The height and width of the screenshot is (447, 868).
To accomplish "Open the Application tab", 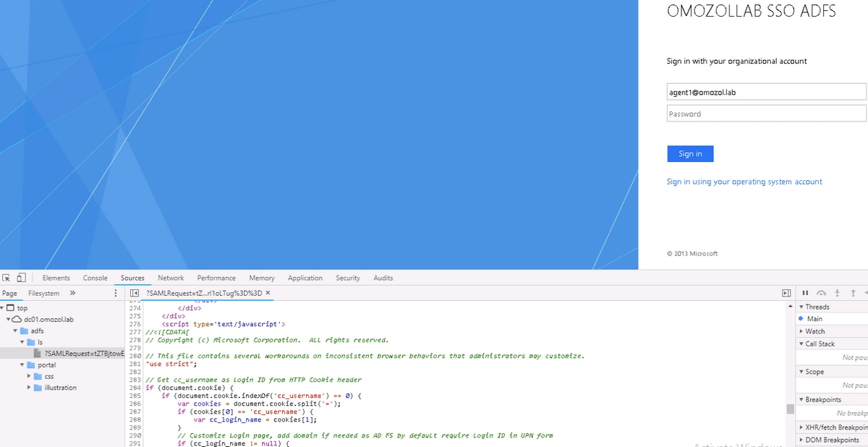I will [305, 278].
